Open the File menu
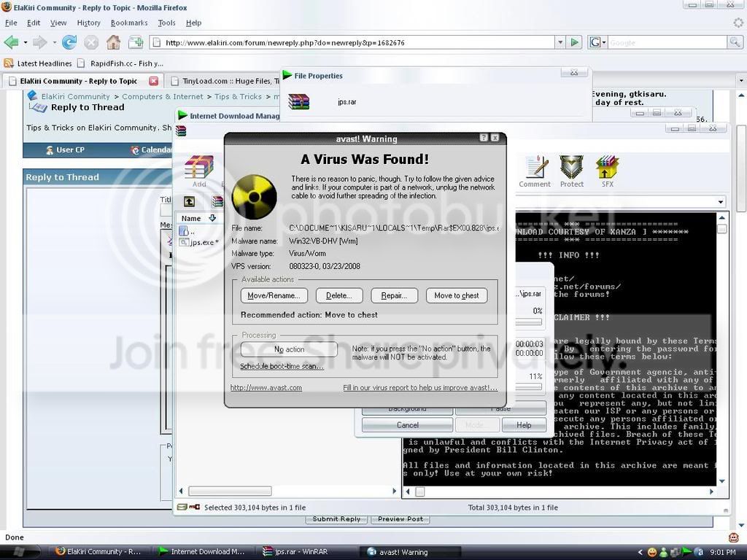Viewport: 747px width, 560px height. [11, 23]
